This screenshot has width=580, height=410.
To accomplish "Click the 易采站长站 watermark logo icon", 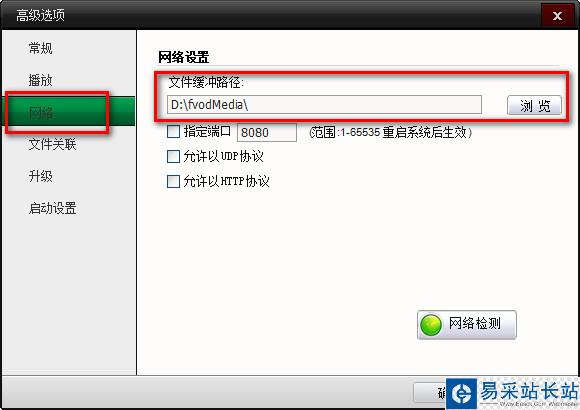I will tap(461, 394).
